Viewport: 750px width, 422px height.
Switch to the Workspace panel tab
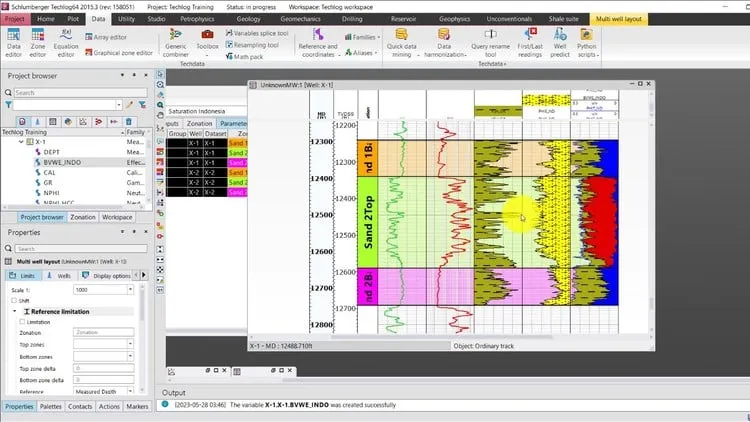click(x=117, y=217)
